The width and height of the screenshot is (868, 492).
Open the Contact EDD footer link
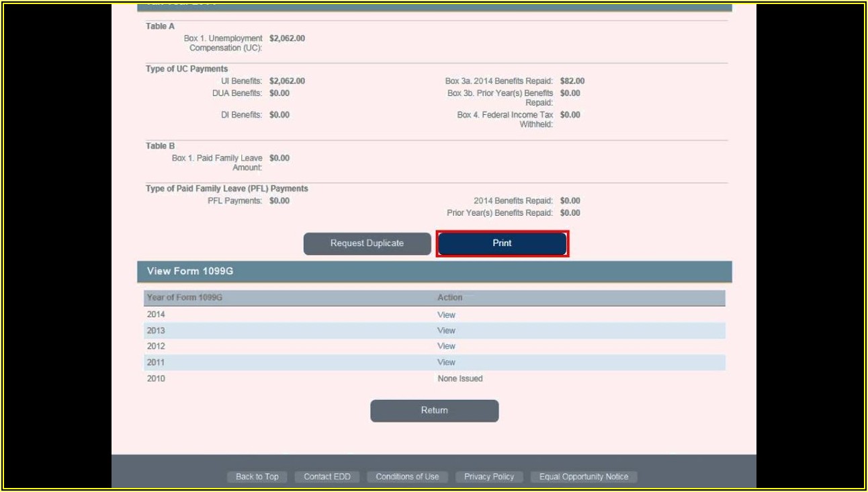point(327,477)
